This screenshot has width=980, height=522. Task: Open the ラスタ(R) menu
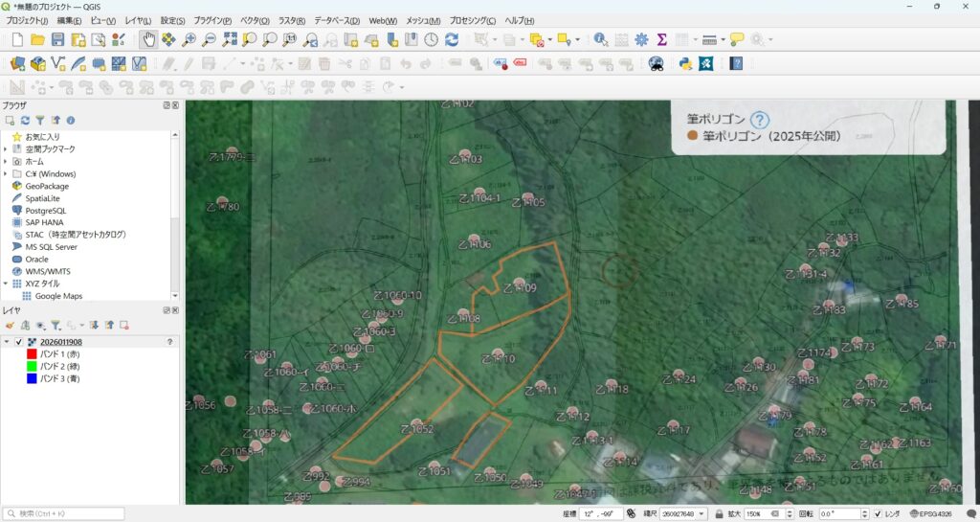tap(290, 20)
